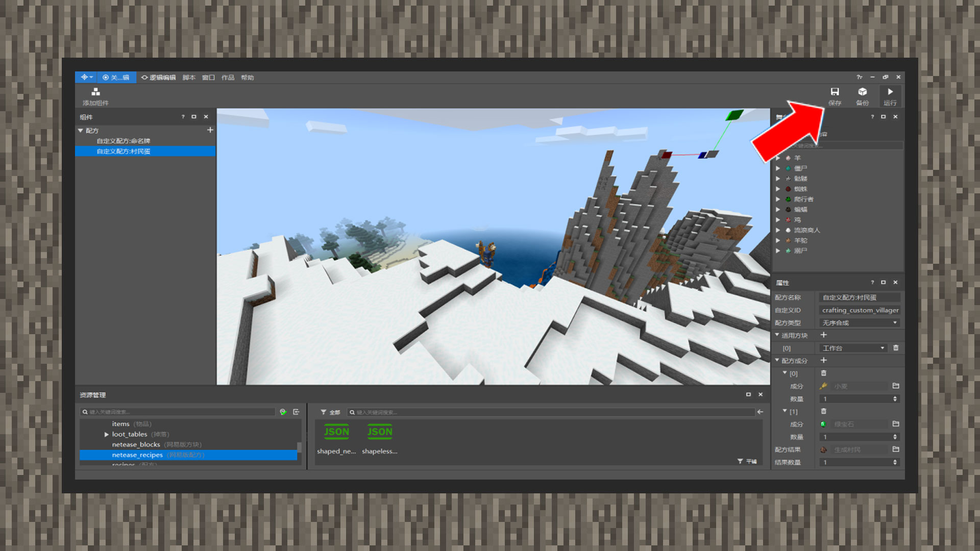Click the 添加组件 add component icon

[x=95, y=92]
